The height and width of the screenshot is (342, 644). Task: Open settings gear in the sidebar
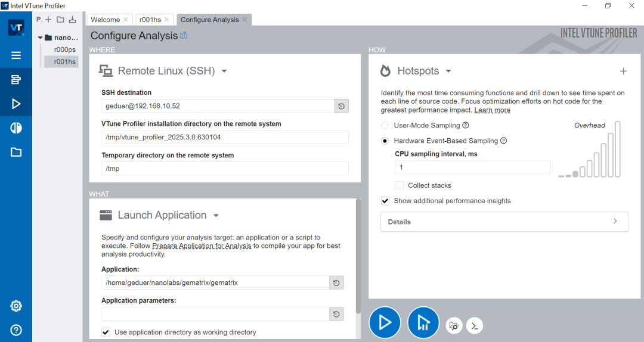(x=16, y=306)
